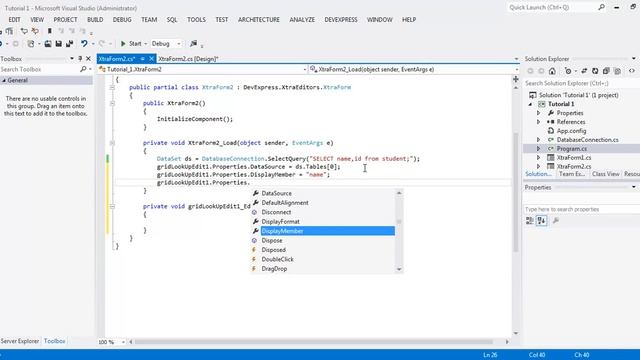The height and width of the screenshot is (360, 640).
Task: Click IntelliSense list scroll down arrow
Action: pyautogui.click(x=399, y=269)
